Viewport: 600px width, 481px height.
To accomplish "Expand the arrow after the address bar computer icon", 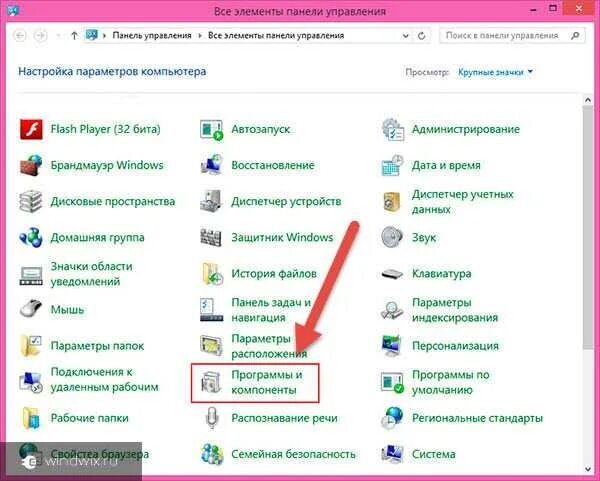I will click(104, 36).
